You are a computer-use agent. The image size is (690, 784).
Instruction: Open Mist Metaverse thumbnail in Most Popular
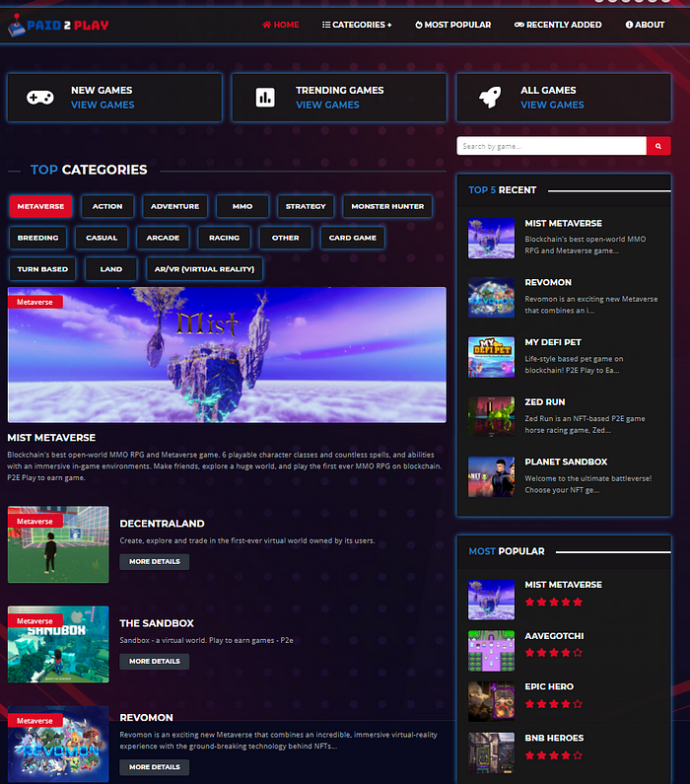[x=491, y=600]
